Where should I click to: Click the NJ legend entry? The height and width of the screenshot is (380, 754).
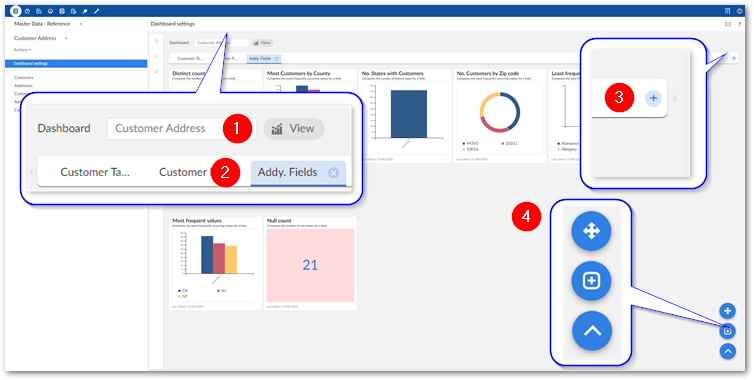click(222, 291)
